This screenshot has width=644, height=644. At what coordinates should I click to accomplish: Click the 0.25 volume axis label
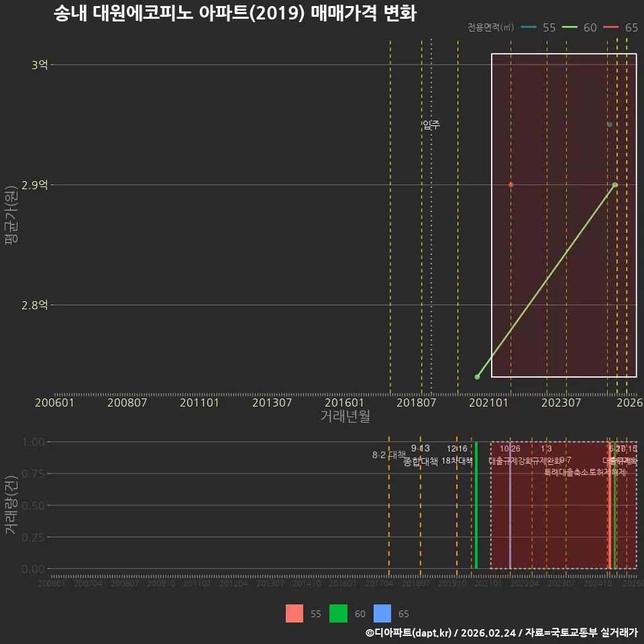(34, 537)
